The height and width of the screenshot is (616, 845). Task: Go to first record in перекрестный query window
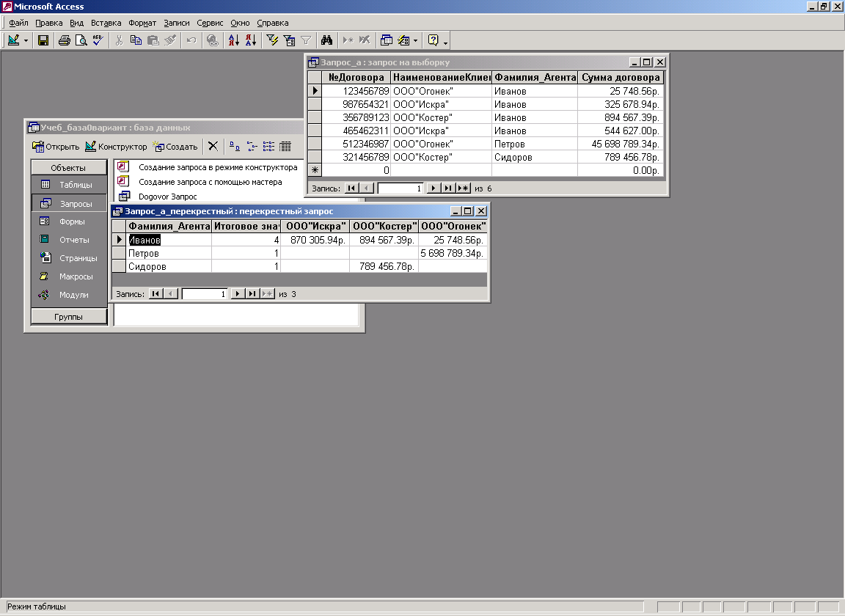point(156,294)
